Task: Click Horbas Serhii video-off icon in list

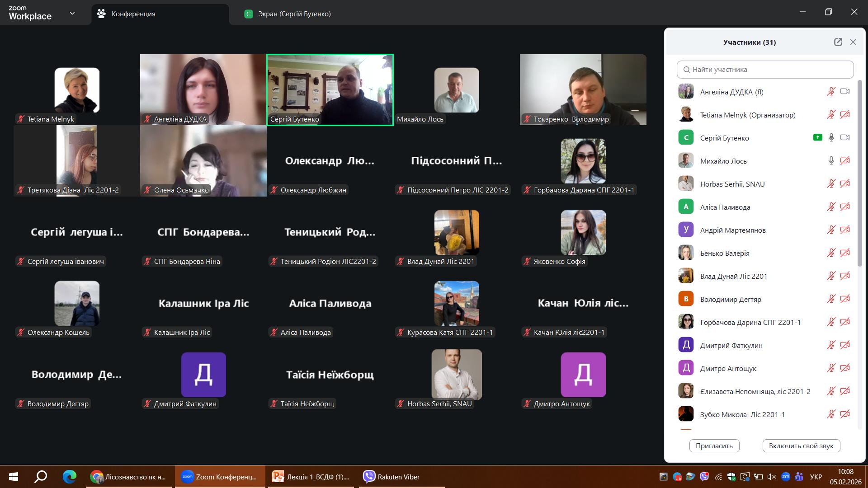Action: 845,184
